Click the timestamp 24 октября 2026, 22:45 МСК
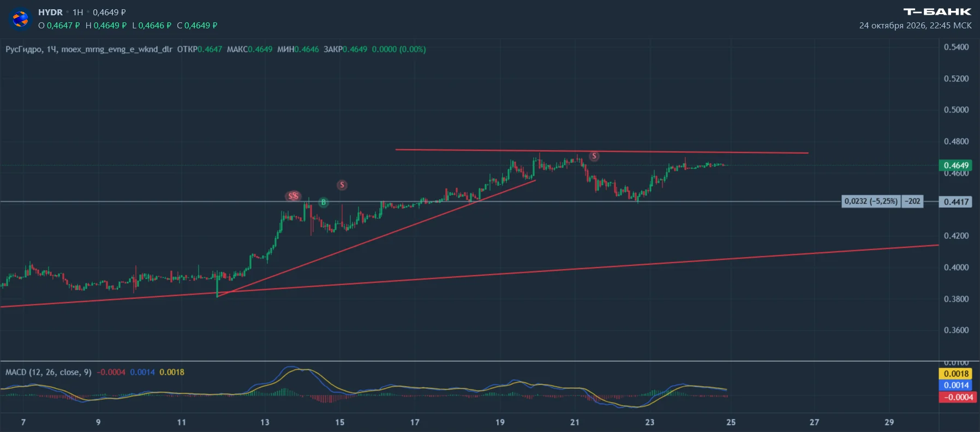This screenshot has height=432, width=980. tap(915, 26)
